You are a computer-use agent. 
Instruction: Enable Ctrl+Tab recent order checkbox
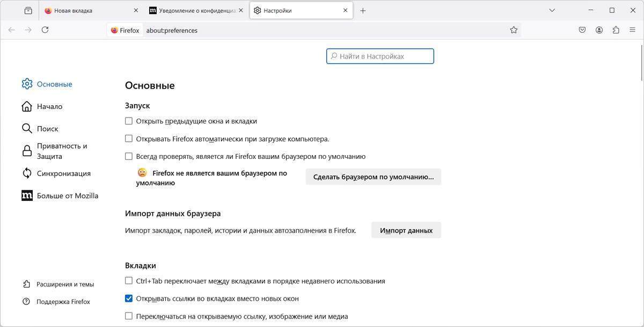[129, 280]
